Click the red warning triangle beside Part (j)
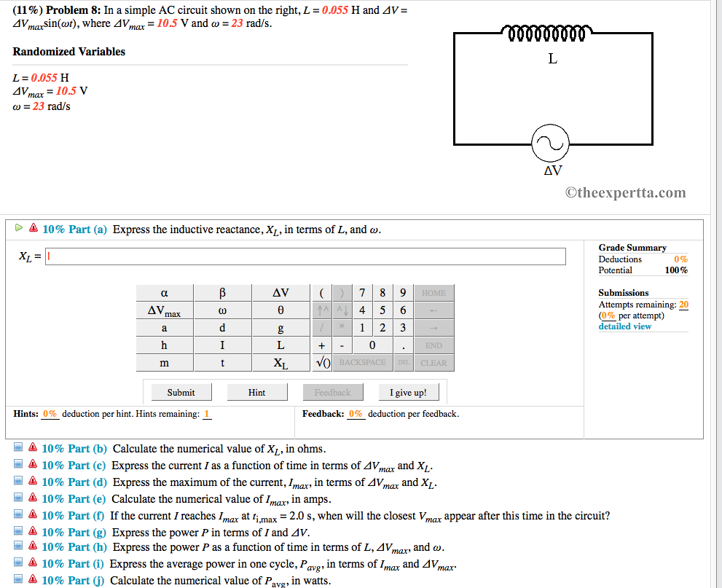The width and height of the screenshot is (722, 588). 34,578
